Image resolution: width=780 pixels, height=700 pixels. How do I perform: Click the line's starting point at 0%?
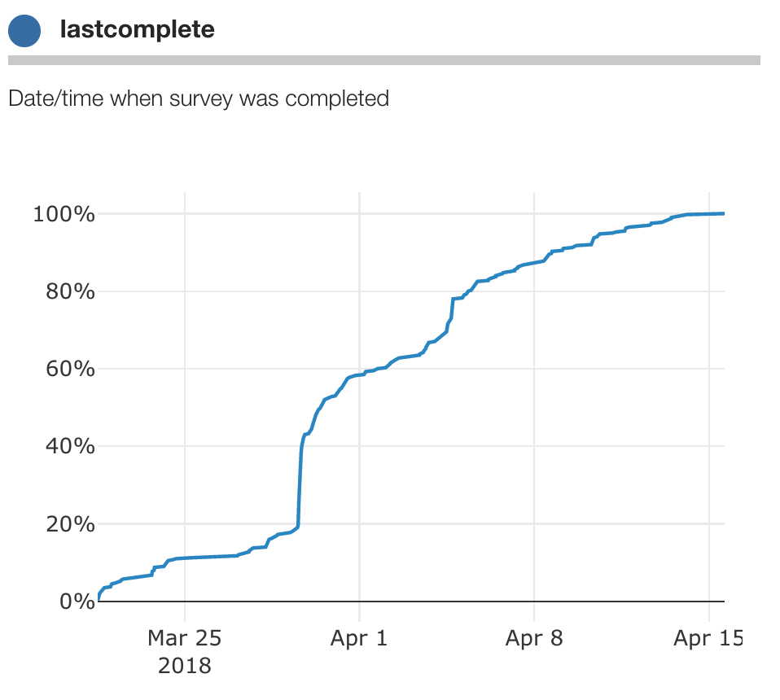(x=99, y=599)
